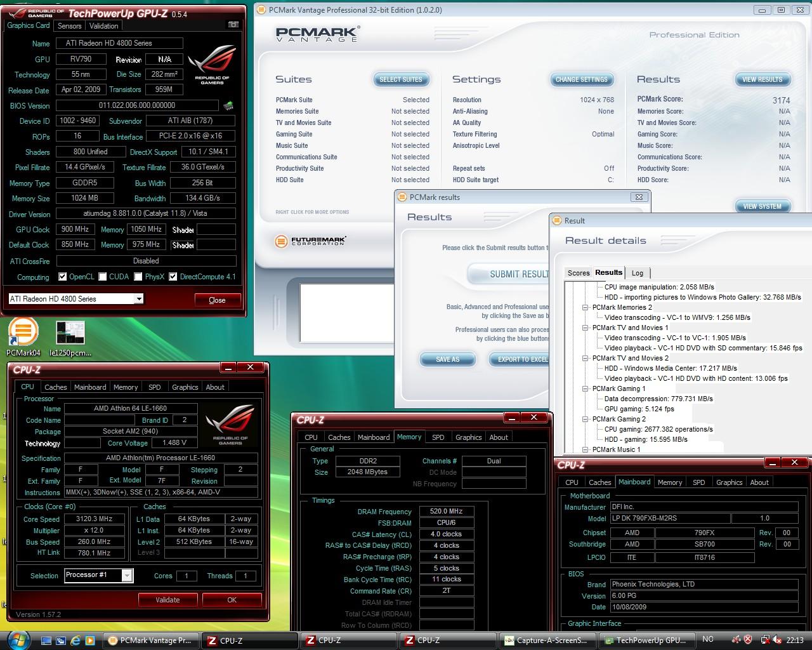Toggle the DirectCompute 4.1 checkbox

(x=173, y=277)
